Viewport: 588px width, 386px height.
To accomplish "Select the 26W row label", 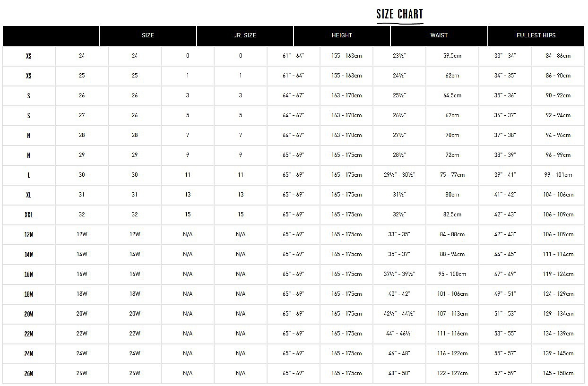I will pyautogui.click(x=29, y=374).
